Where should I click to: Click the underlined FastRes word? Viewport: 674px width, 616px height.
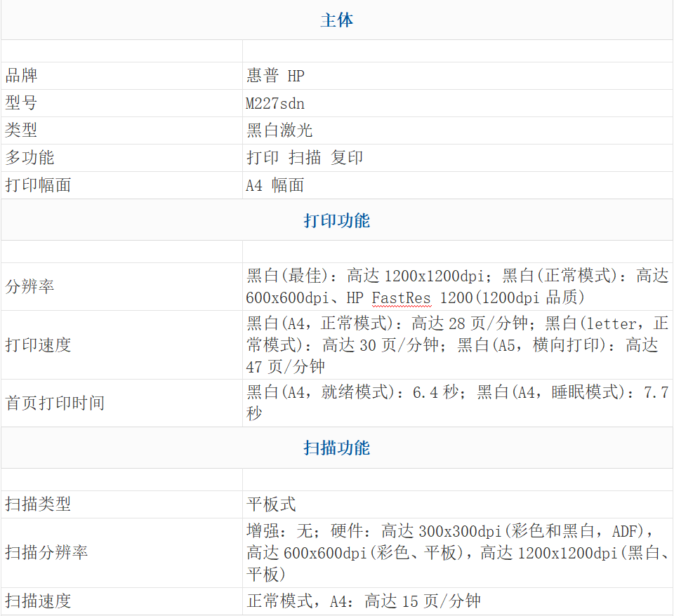(x=401, y=297)
